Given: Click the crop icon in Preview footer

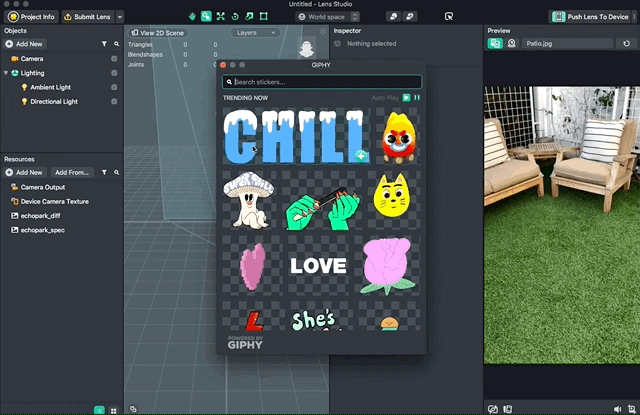Looking at the screenshot, I should [x=632, y=409].
